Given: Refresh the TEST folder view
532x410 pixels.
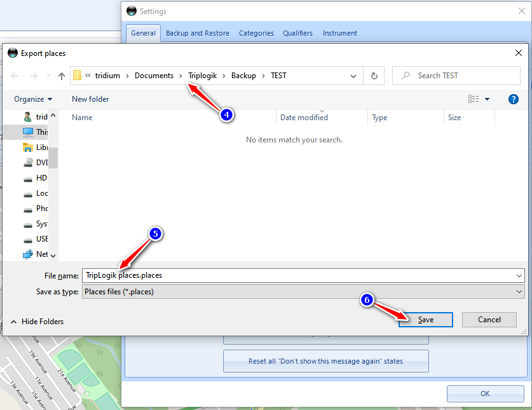Looking at the screenshot, I should 374,76.
